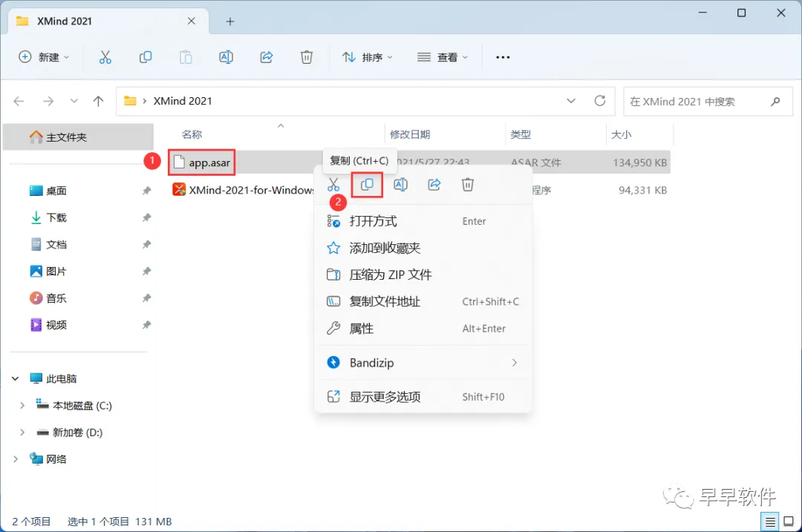Close the XMind 2021 tab

coord(192,21)
